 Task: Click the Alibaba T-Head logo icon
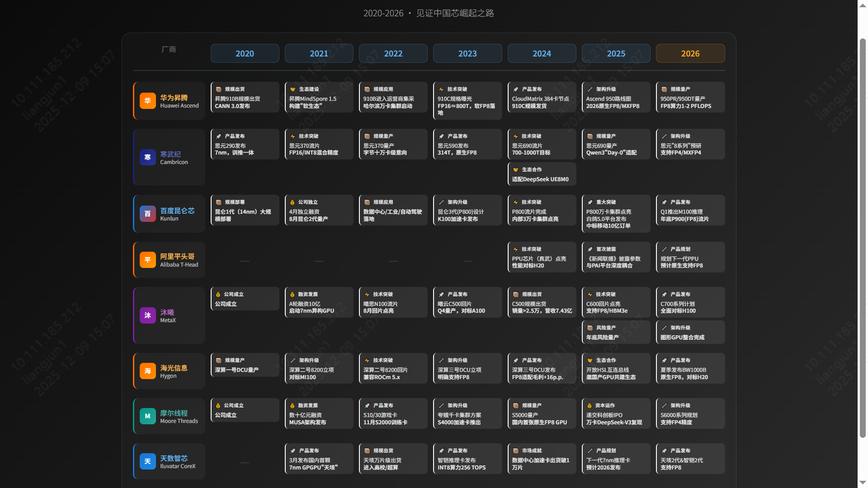click(147, 260)
